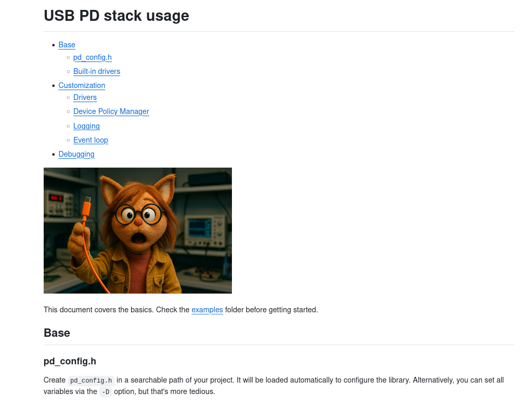Viewport: 532px width, 406px height.
Task: Click the cat's round glasses in image
Action: click(137, 213)
